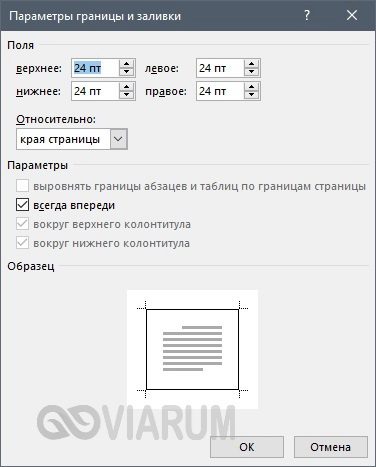Increase the нижнее margin with up arrow
The height and width of the screenshot is (467, 376).
[126, 87]
